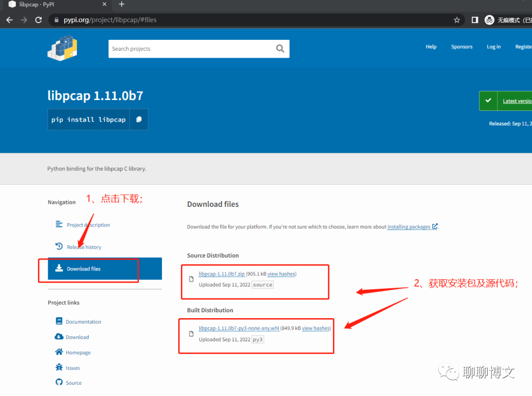Bookmark the page with the star icon

pyautogui.click(x=457, y=20)
